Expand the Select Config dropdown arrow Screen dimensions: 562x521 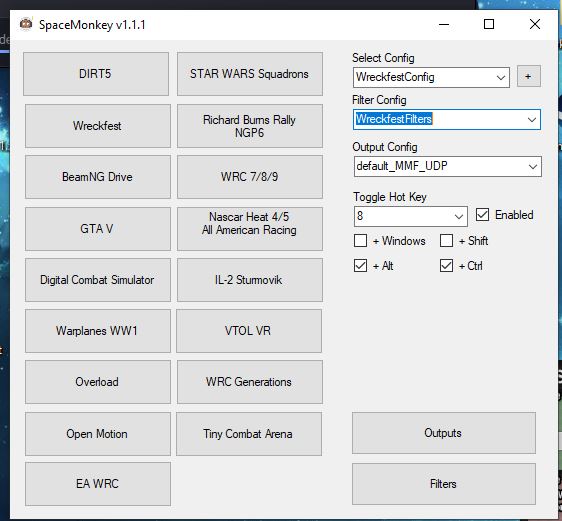(501, 77)
